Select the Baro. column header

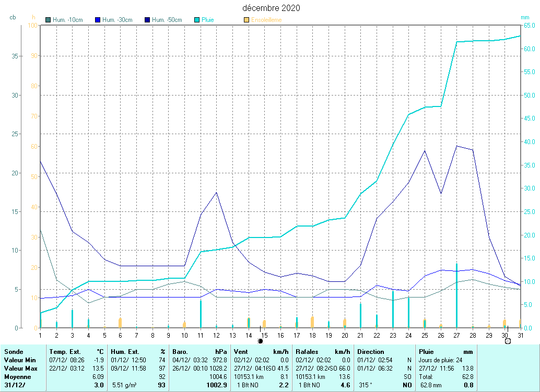(x=181, y=352)
